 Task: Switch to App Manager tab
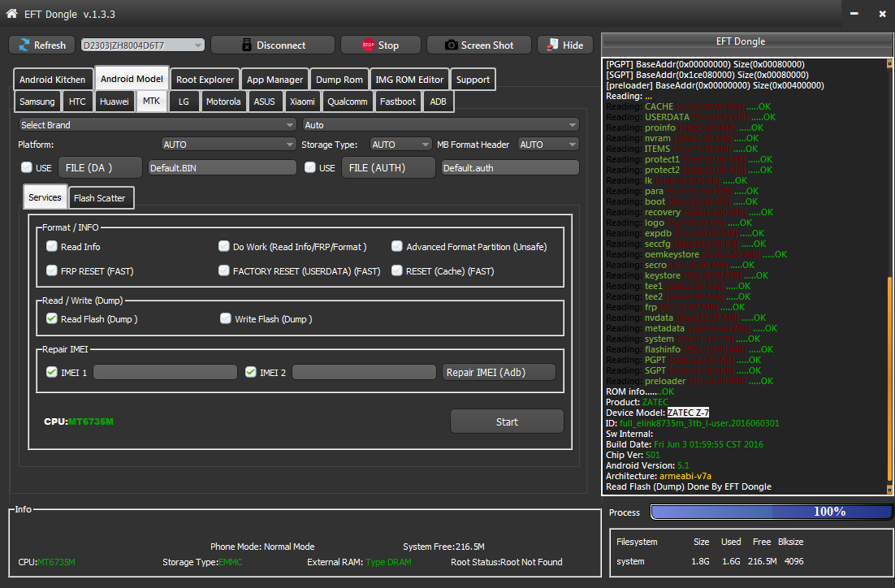pyautogui.click(x=275, y=80)
